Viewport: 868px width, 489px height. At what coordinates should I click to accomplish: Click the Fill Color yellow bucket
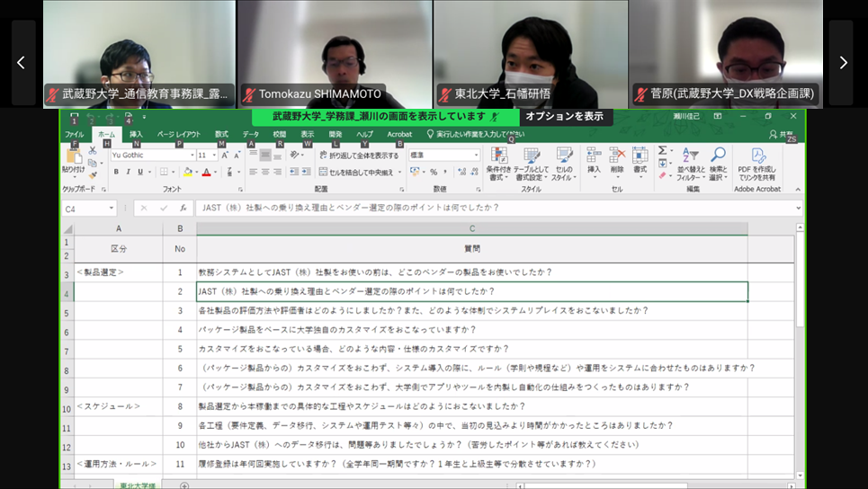pyautogui.click(x=188, y=172)
